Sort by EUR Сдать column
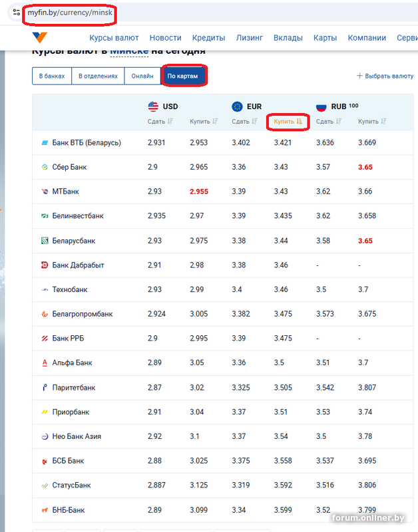 [244, 122]
